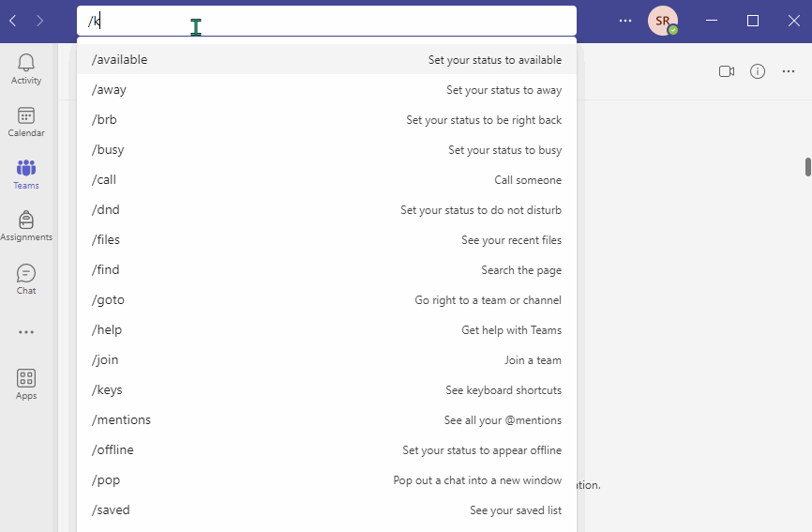The height and width of the screenshot is (532, 812).
Task: Click into the command search box
Action: coord(326,21)
